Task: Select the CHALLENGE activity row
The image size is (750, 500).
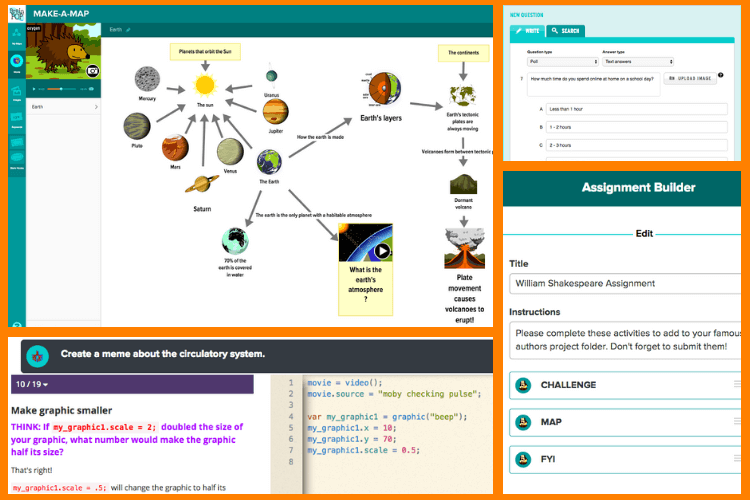Action: tap(625, 385)
